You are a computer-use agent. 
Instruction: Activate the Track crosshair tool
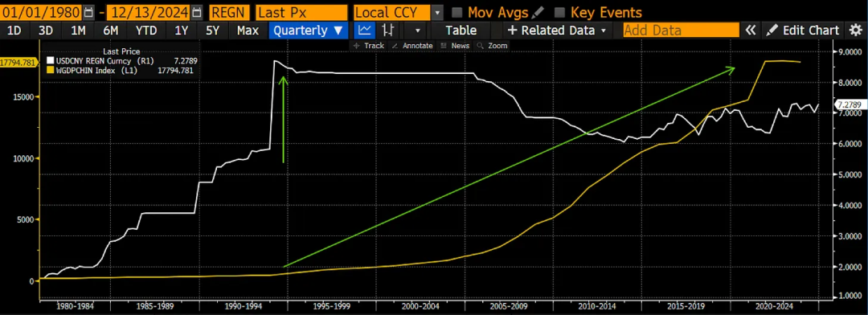[x=369, y=45]
